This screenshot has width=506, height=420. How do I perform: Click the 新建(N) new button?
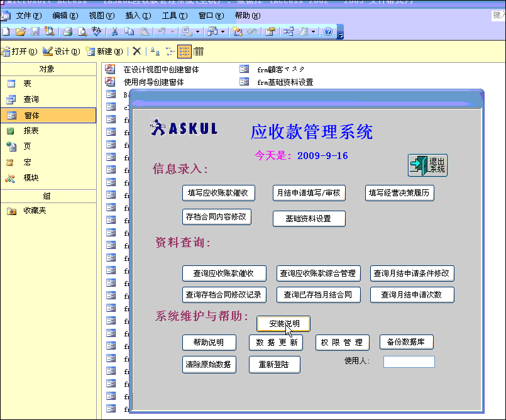pyautogui.click(x=104, y=52)
